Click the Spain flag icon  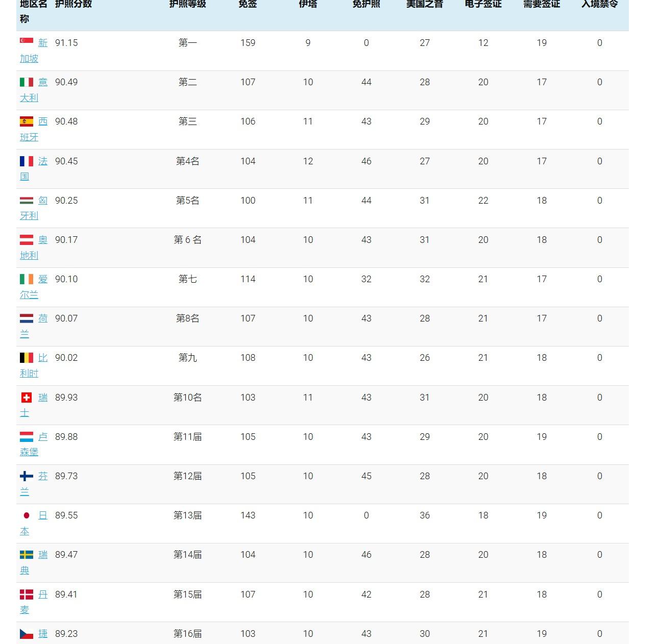[x=27, y=121]
